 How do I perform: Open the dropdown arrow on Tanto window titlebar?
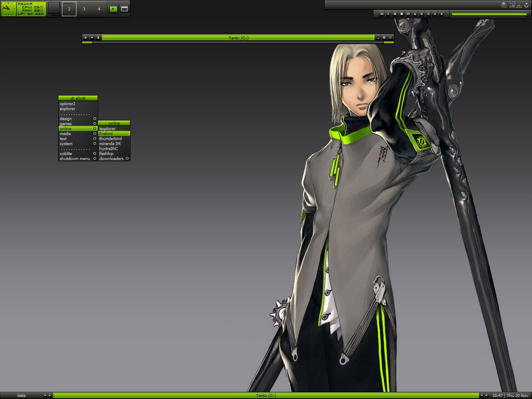92,38
